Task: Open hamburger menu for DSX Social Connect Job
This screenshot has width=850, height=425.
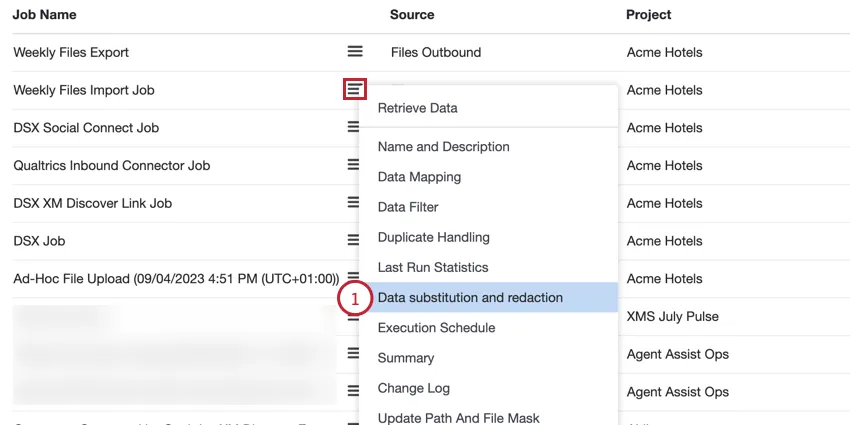Action: point(353,127)
